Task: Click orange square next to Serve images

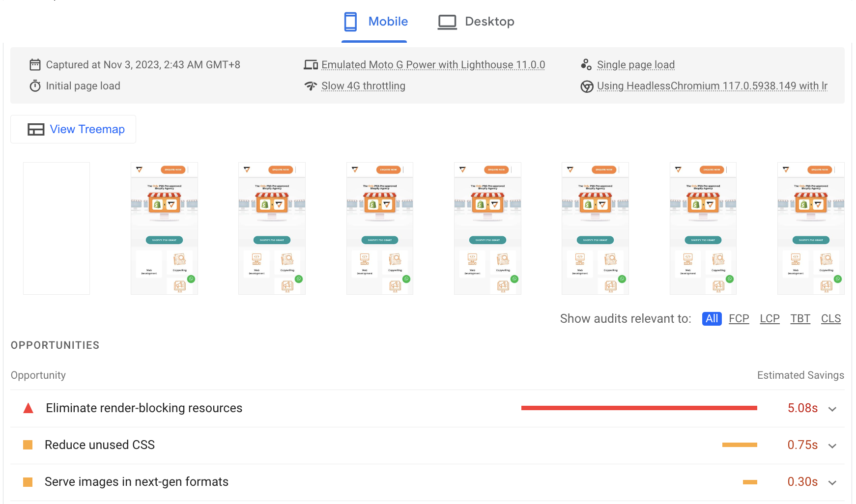Action: 28,482
